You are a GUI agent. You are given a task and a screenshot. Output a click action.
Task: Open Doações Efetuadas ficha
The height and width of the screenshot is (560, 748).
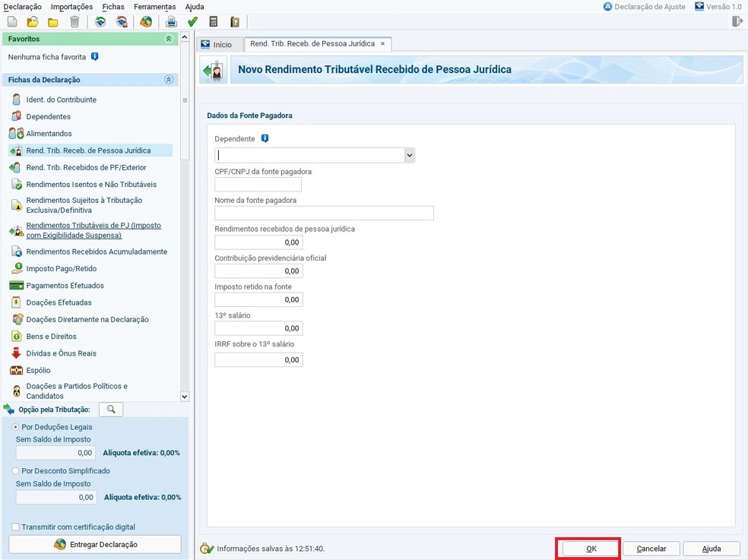(59, 302)
